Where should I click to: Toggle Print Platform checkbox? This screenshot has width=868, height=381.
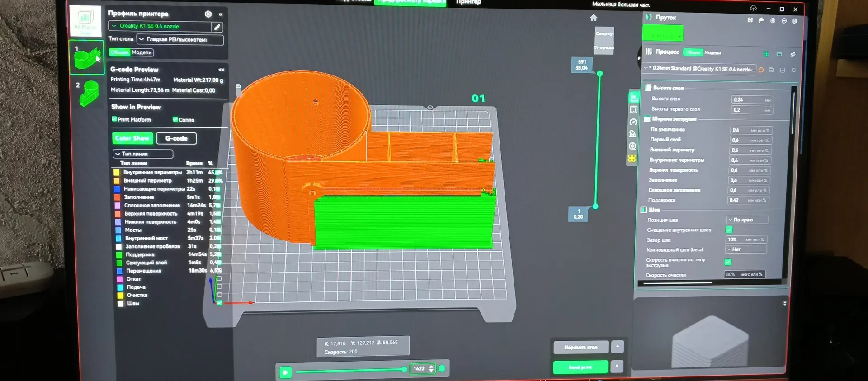coord(114,119)
